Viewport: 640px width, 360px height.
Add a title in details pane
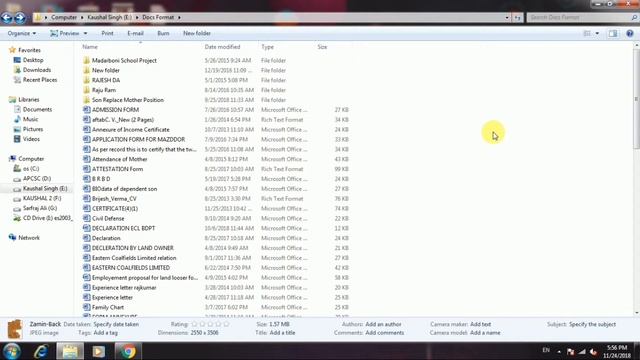(282, 333)
